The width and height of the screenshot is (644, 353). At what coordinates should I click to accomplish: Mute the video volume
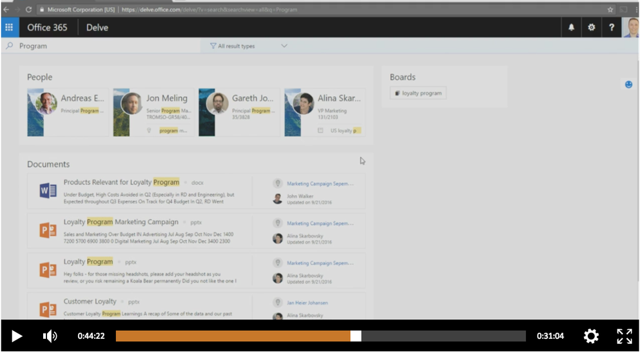pyautogui.click(x=50, y=336)
